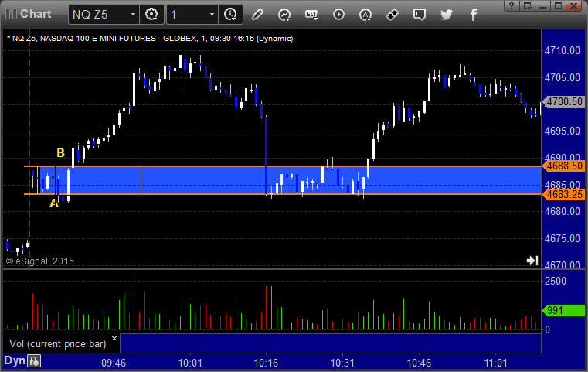Click the 4705.00 price axis label
This screenshot has width=588, height=372.
(563, 77)
